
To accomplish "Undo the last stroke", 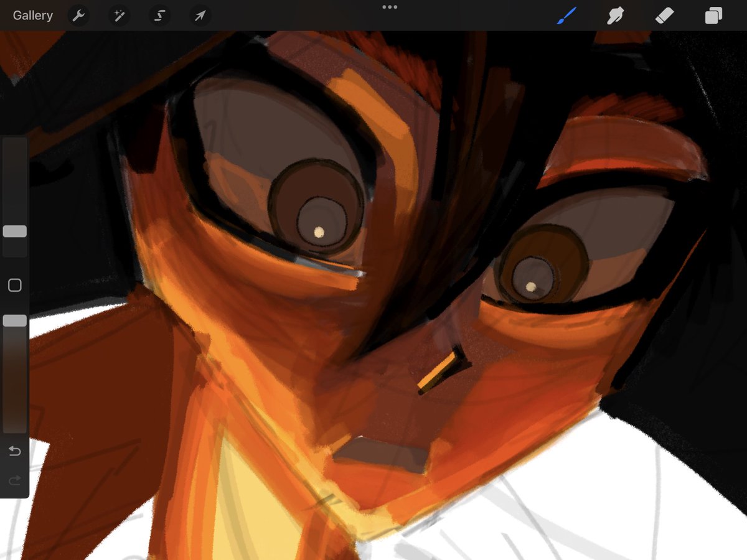I will [x=15, y=450].
